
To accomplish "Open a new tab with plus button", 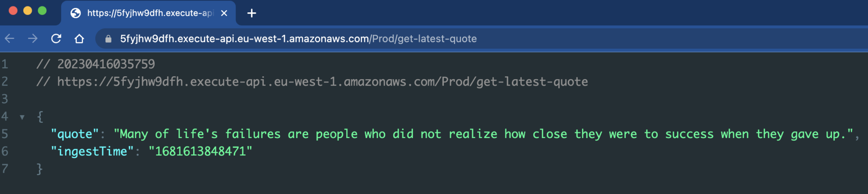I will pos(252,13).
